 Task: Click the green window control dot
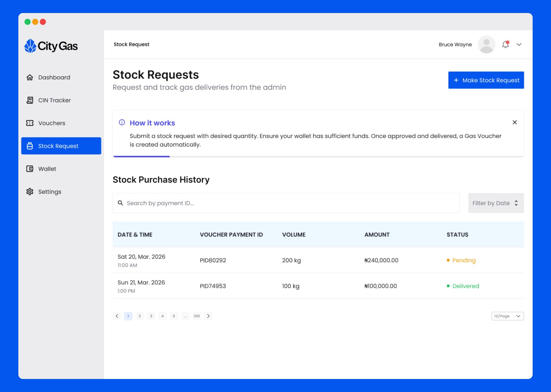pos(28,22)
